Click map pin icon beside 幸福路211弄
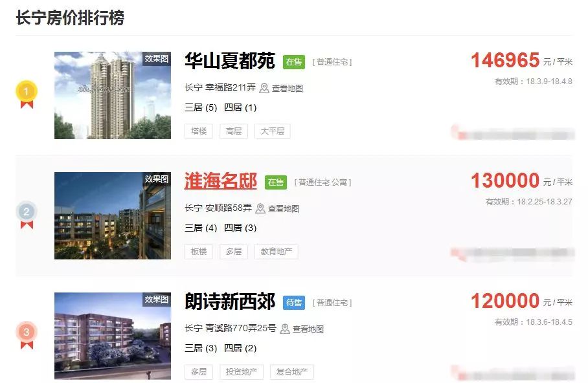This screenshot has height=383, width=588. point(264,88)
